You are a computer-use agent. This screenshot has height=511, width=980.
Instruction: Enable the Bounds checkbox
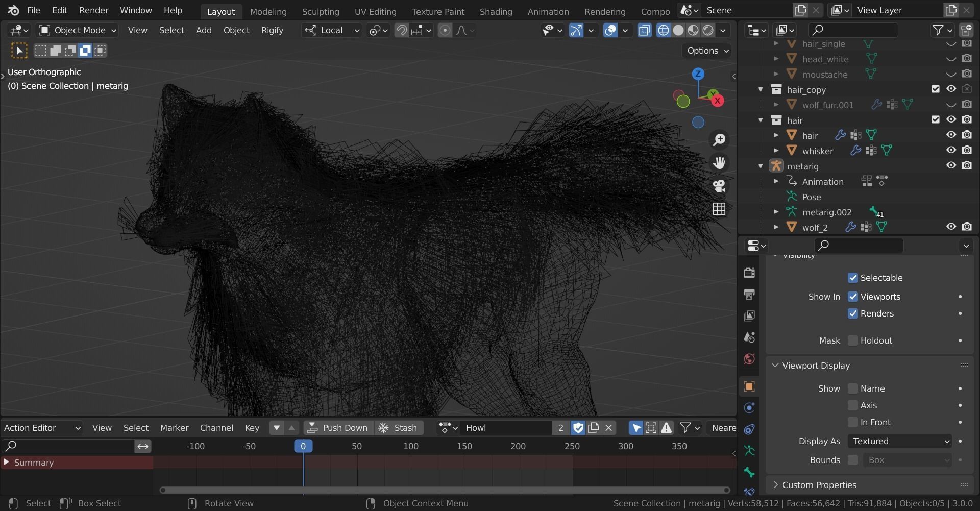853,460
